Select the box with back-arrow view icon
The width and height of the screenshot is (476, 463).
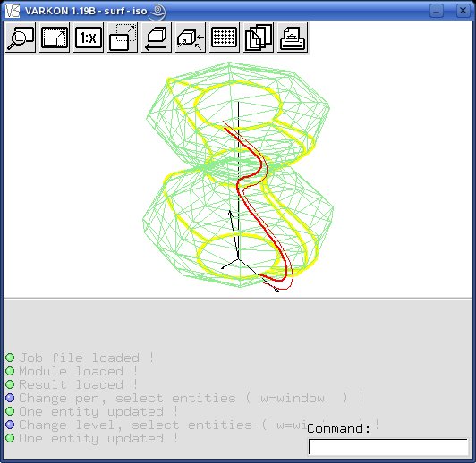tap(157, 38)
